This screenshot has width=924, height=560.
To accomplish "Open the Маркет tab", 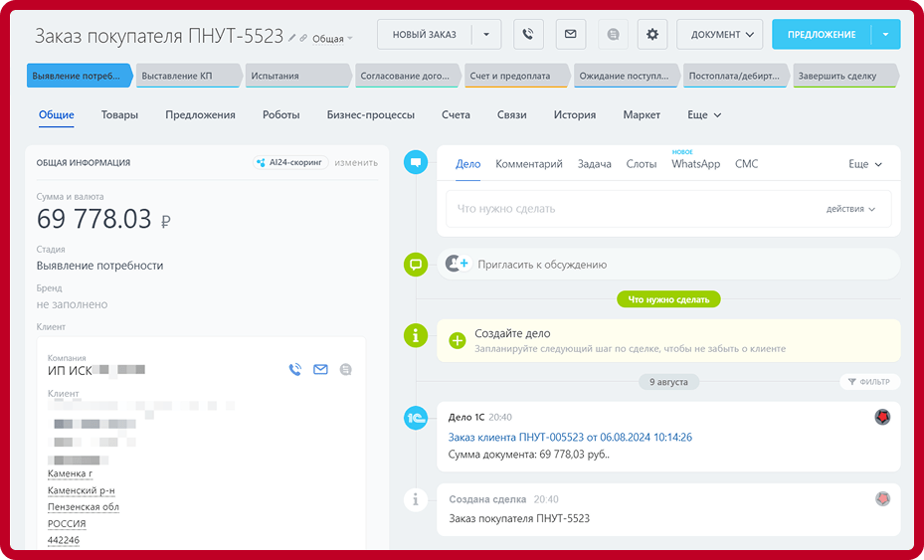I will pyautogui.click(x=642, y=115).
